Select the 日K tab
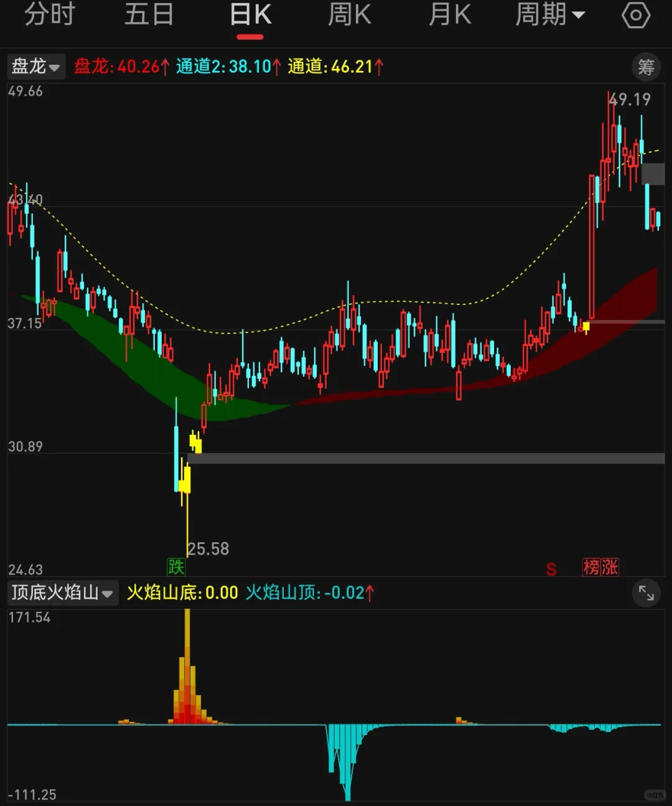Viewport: 672px width, 806px height. (250, 15)
